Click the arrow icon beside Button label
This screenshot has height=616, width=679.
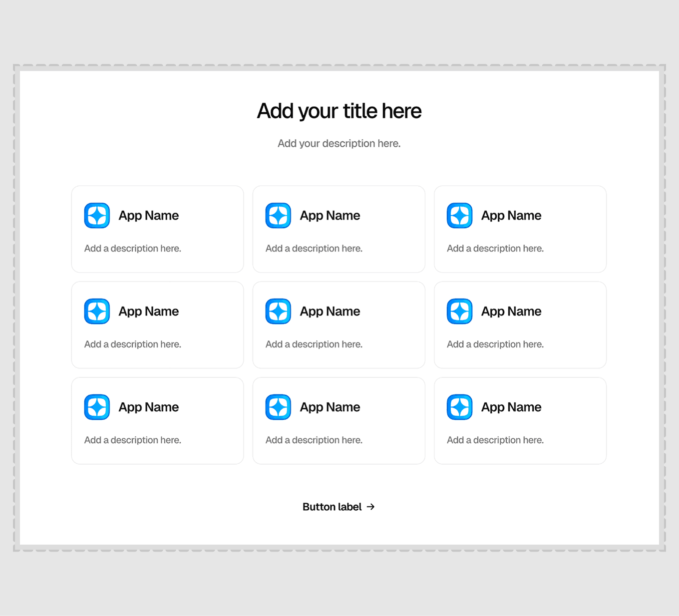pyautogui.click(x=370, y=507)
